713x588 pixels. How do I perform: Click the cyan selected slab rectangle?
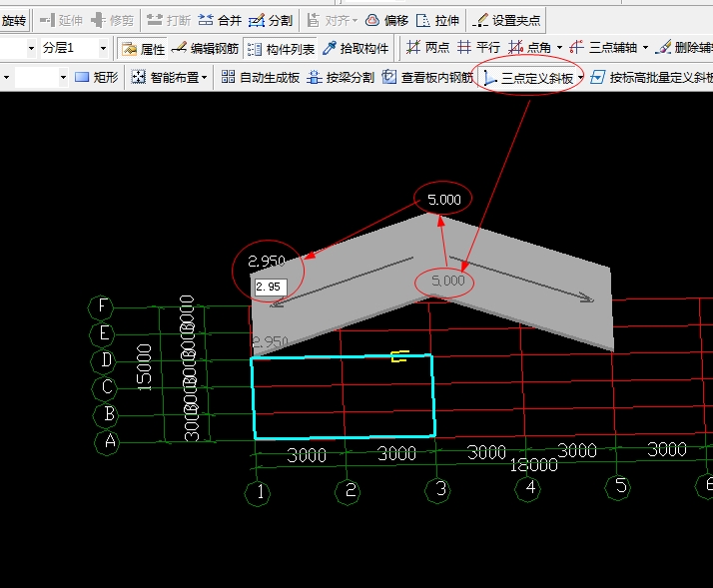coord(344,396)
